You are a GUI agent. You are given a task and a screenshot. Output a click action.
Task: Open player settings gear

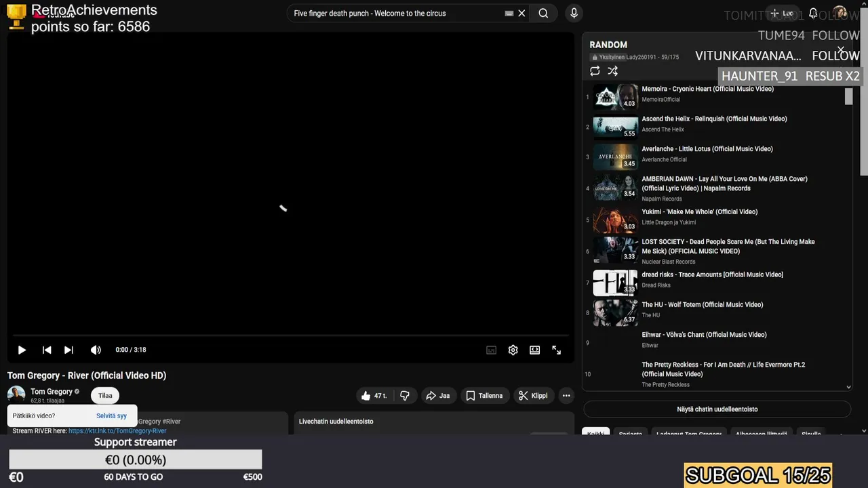coord(513,350)
